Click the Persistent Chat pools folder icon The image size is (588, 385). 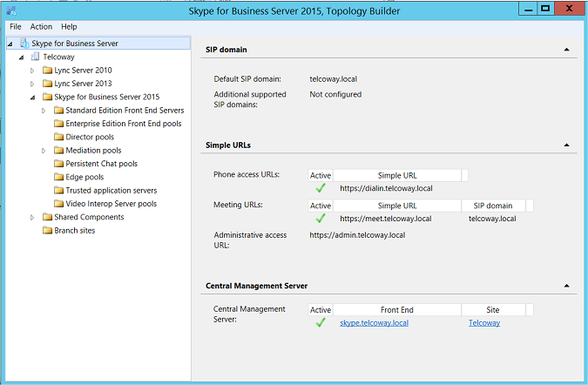pos(58,164)
